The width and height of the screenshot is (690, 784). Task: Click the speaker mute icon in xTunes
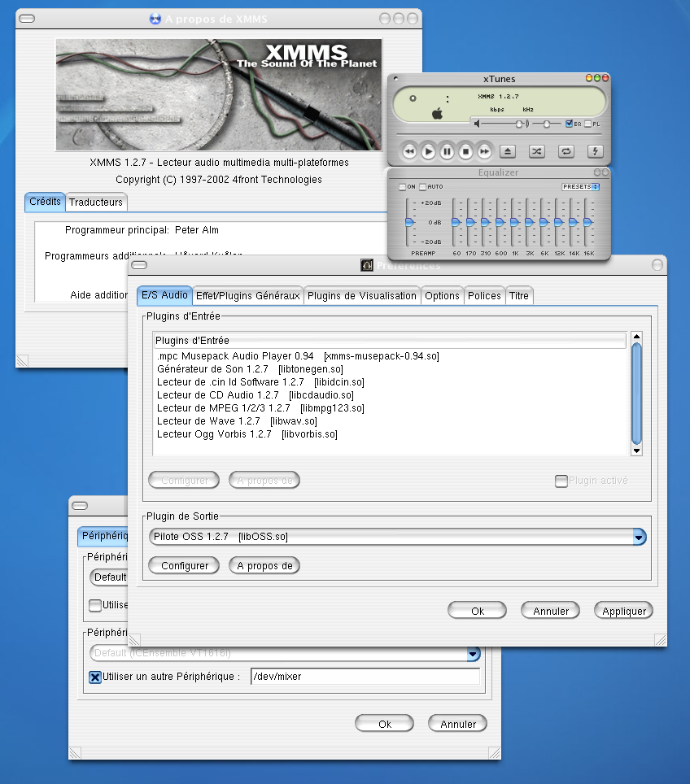(477, 124)
